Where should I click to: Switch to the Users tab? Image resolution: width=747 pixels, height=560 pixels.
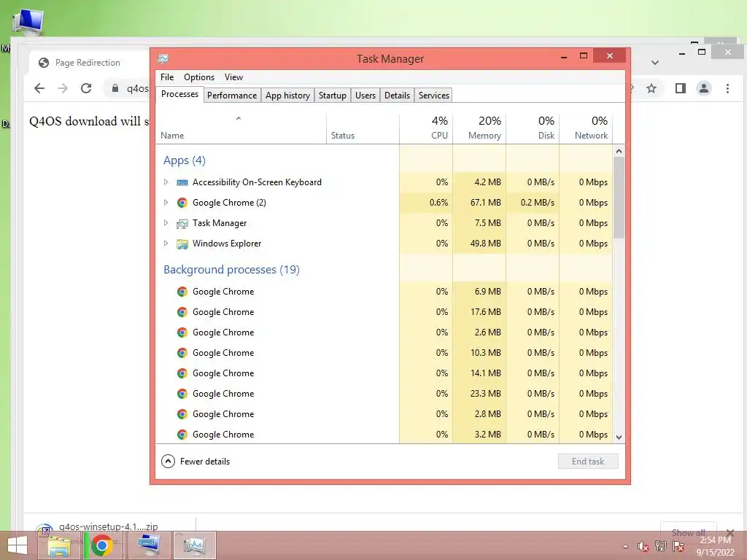pyautogui.click(x=365, y=96)
